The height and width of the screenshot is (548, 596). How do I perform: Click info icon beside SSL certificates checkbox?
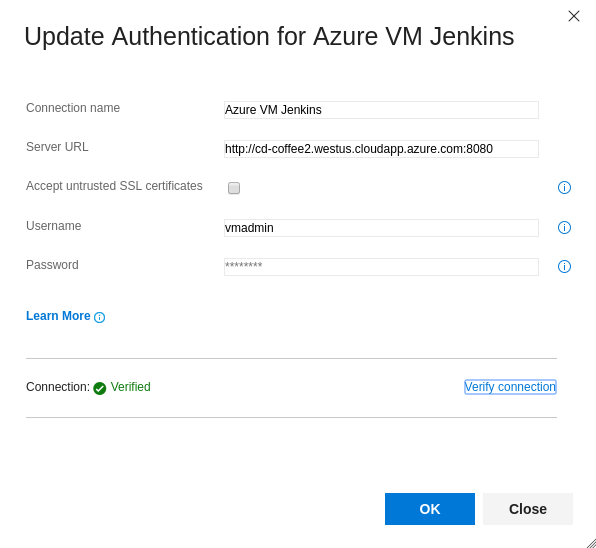point(564,187)
